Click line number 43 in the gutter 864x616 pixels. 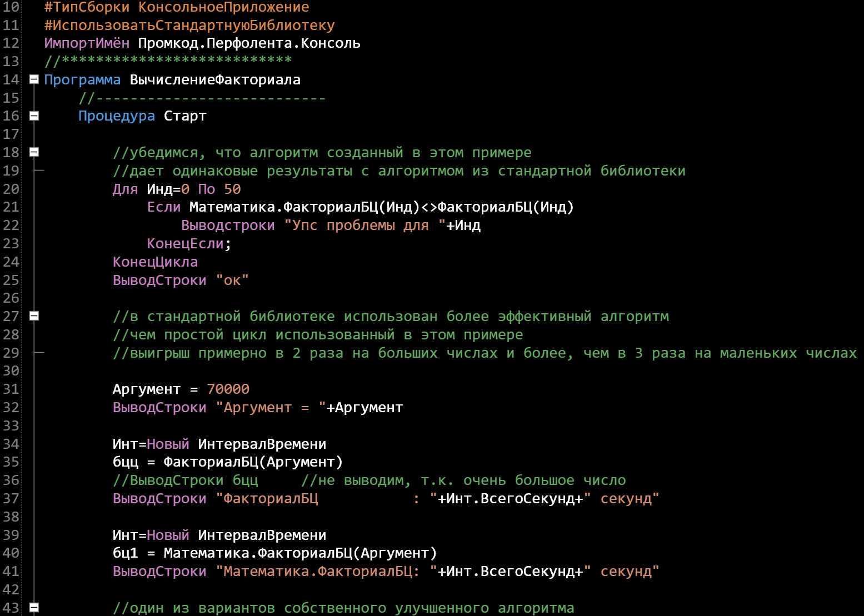tap(11, 607)
